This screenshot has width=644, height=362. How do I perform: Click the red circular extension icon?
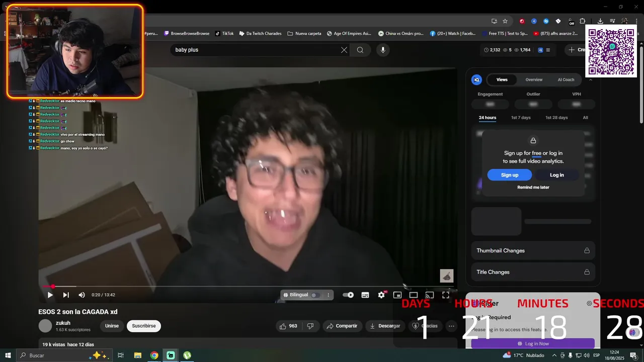[x=522, y=21]
